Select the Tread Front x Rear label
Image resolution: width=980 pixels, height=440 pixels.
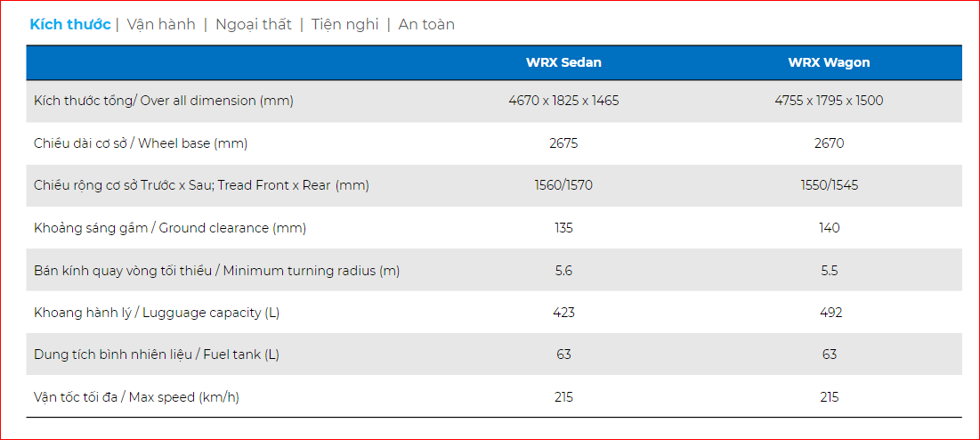click(x=201, y=185)
